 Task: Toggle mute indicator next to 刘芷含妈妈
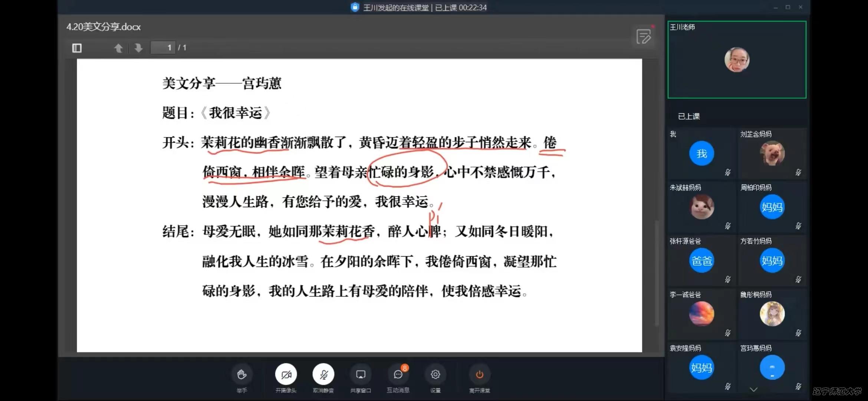[798, 172]
